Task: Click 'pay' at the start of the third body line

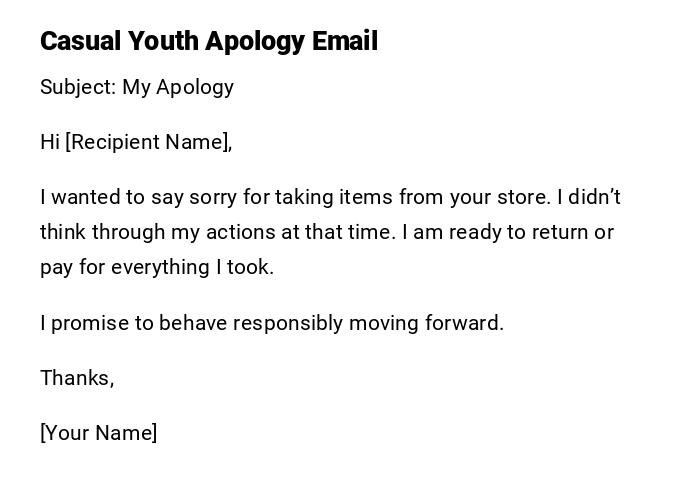Action: (55, 267)
